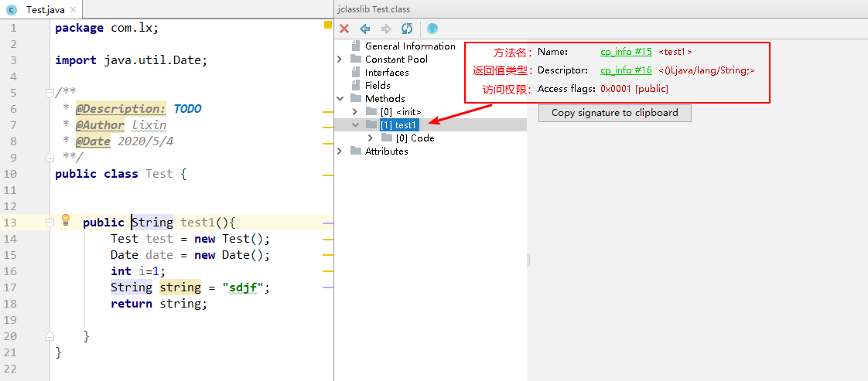
Task: Click folder icon of Constant Pool
Action: [x=356, y=60]
